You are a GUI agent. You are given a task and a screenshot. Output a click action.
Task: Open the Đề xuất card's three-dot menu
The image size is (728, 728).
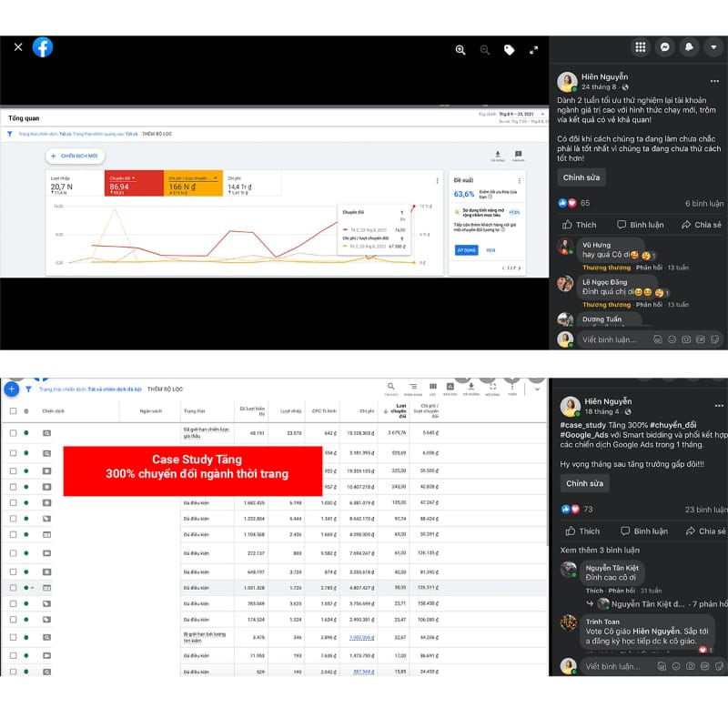point(519,180)
